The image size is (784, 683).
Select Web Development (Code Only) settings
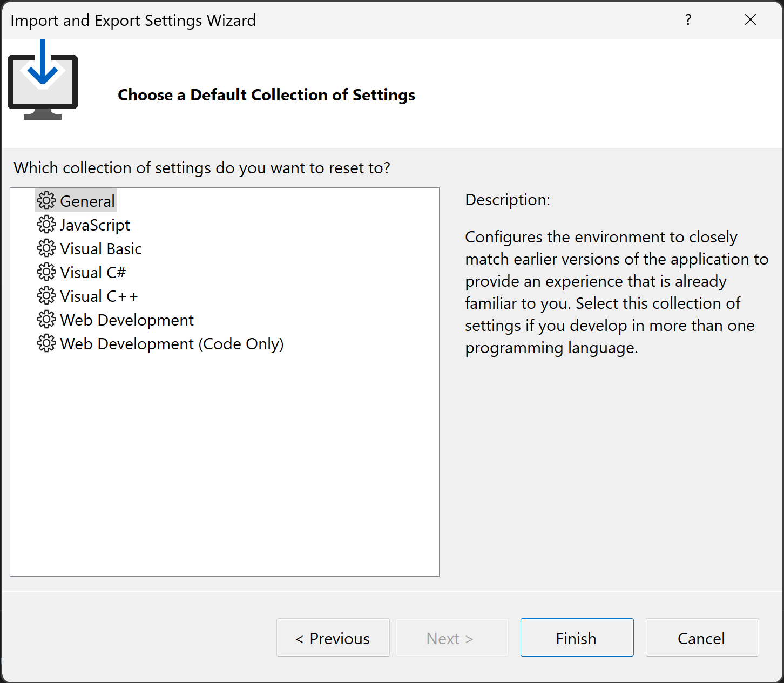(172, 343)
